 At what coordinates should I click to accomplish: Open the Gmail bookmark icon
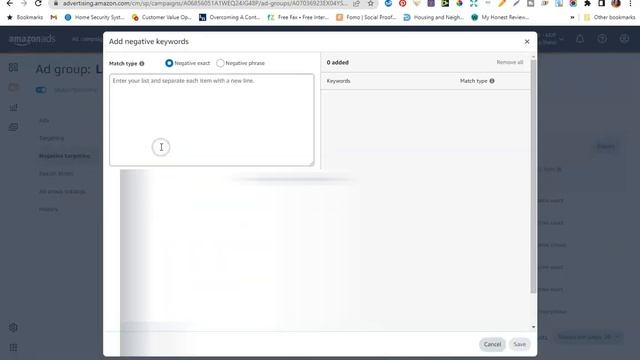53,18
